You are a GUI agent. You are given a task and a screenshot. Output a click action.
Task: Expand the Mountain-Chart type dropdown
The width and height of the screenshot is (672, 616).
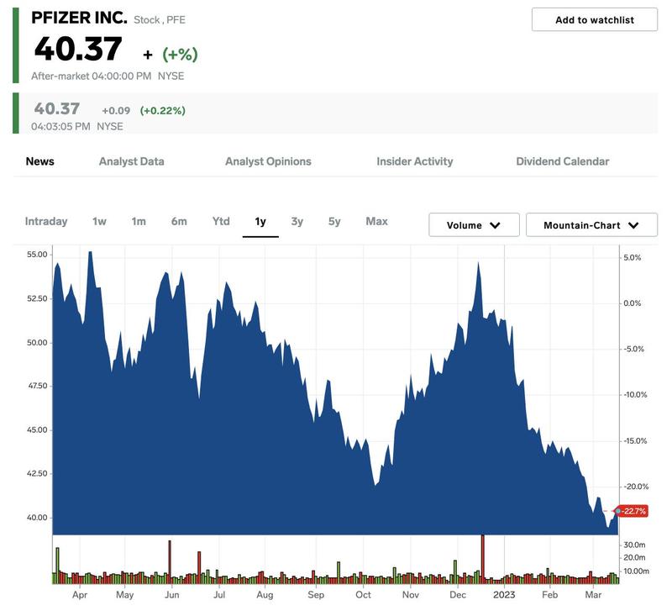591,225
